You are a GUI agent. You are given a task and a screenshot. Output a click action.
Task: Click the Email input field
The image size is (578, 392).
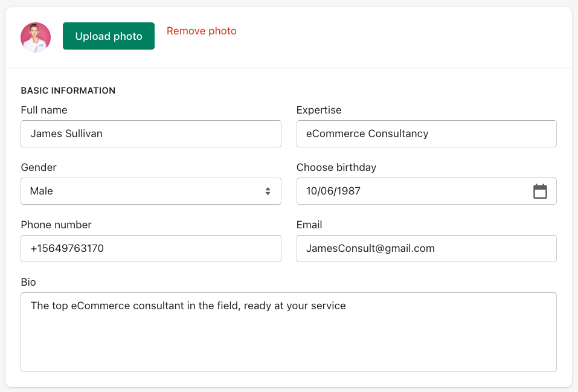click(x=426, y=248)
